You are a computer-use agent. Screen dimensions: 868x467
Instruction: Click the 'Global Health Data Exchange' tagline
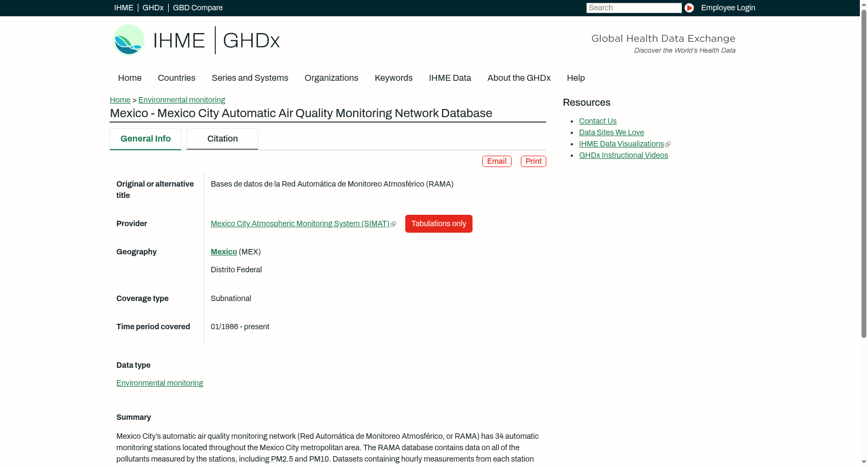click(663, 39)
